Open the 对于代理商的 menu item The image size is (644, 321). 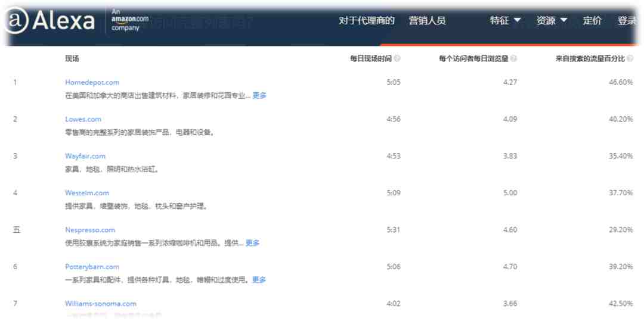[367, 20]
